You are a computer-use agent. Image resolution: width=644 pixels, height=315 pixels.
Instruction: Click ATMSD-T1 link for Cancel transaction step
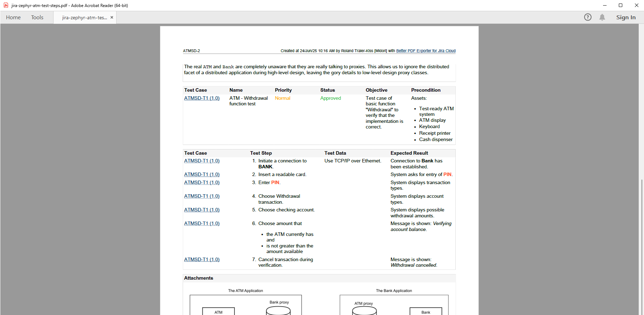click(x=202, y=260)
